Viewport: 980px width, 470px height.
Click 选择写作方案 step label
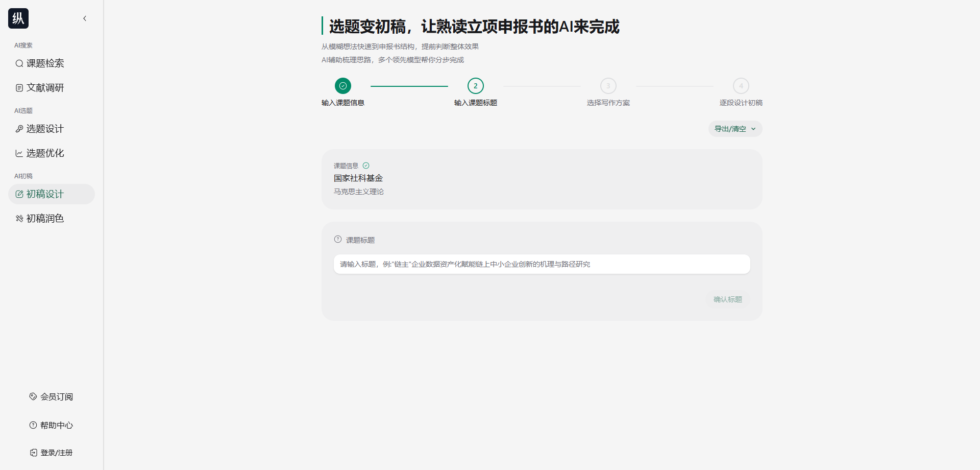pos(608,103)
